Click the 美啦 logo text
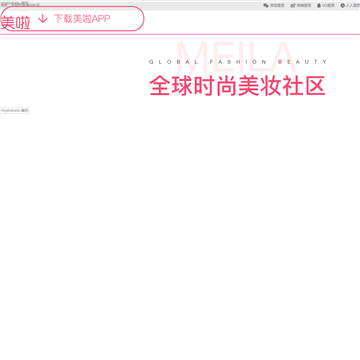Viewport: 360px width, 360px height. (x=16, y=23)
